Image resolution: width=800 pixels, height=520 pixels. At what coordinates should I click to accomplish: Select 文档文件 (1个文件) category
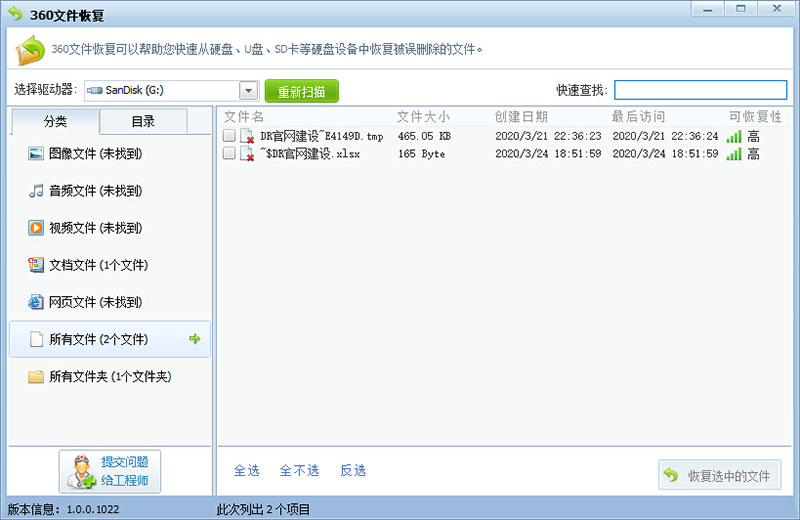[x=110, y=265]
